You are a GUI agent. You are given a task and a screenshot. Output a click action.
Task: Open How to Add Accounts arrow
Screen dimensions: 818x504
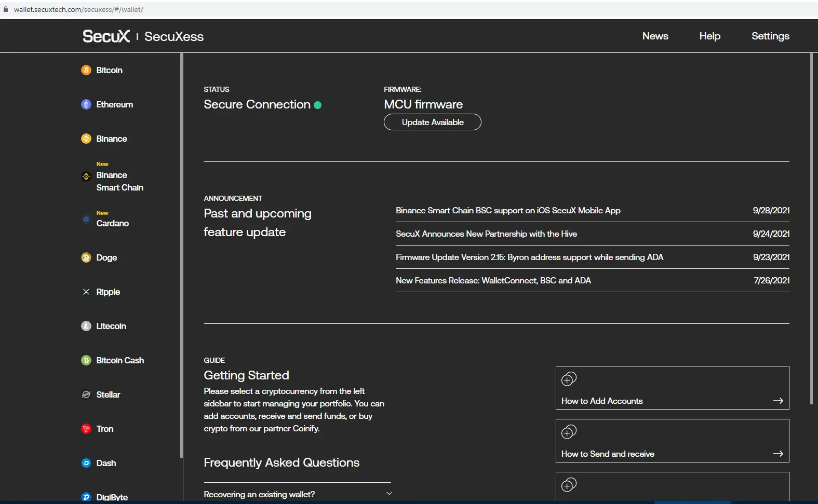click(778, 401)
